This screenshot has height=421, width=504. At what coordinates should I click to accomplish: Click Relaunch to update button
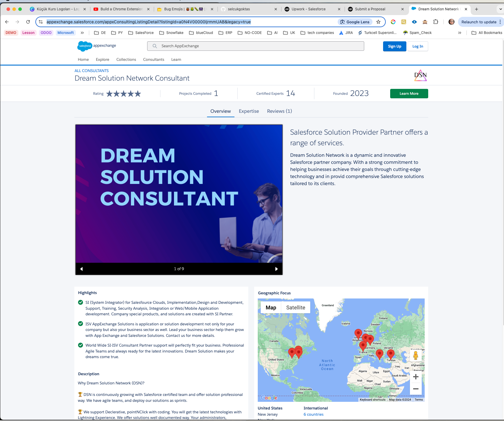pyautogui.click(x=479, y=22)
